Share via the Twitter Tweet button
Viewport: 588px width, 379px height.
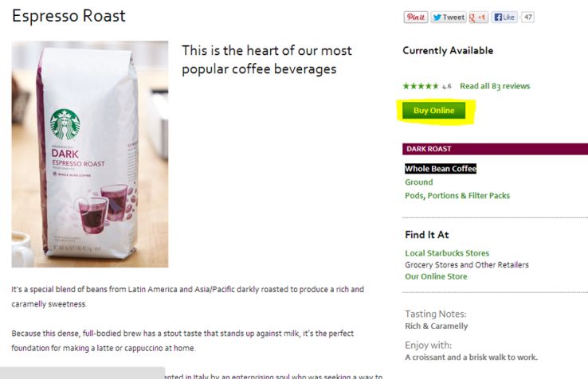[x=448, y=17]
